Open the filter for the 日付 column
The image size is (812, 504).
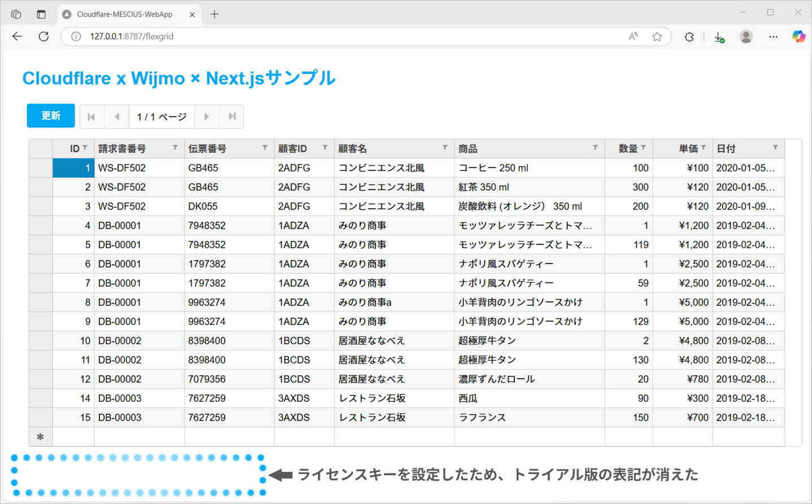pyautogui.click(x=775, y=148)
